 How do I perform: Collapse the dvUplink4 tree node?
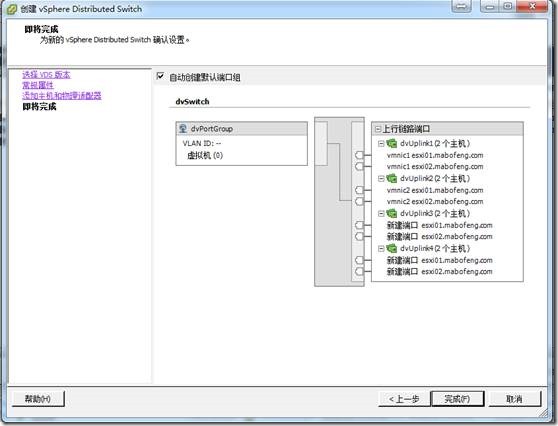click(381, 248)
